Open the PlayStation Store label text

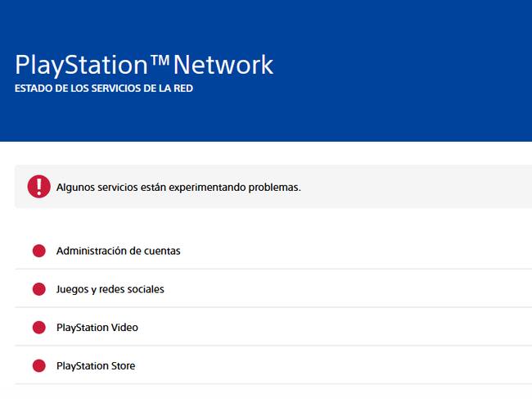click(96, 366)
